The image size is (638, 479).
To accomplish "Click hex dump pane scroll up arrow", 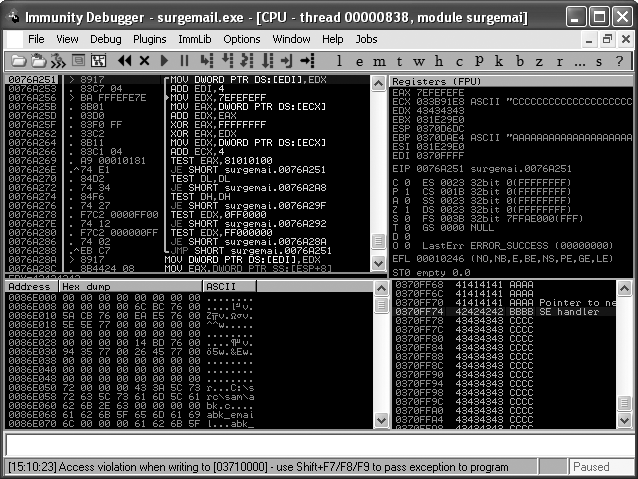I will [x=381, y=289].
